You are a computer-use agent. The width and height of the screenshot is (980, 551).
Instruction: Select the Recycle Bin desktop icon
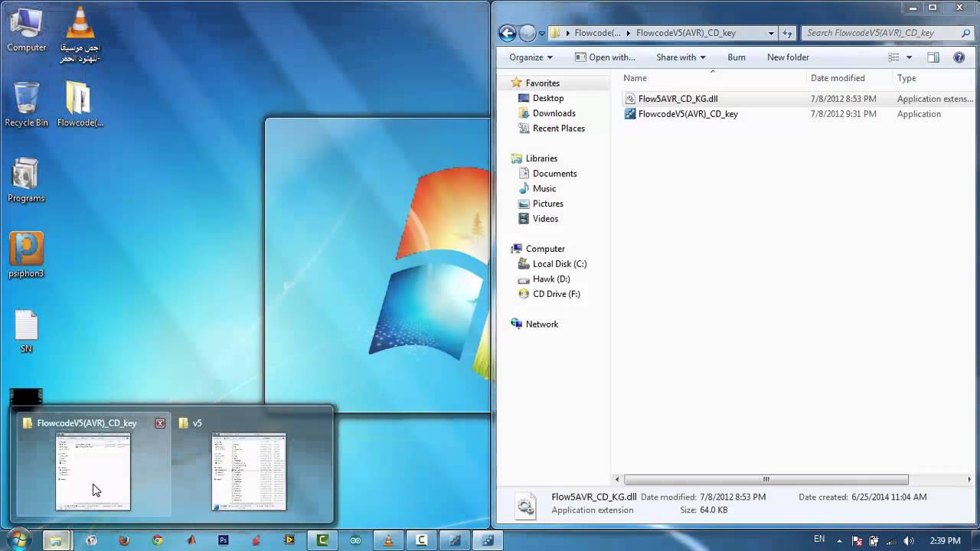[26, 104]
